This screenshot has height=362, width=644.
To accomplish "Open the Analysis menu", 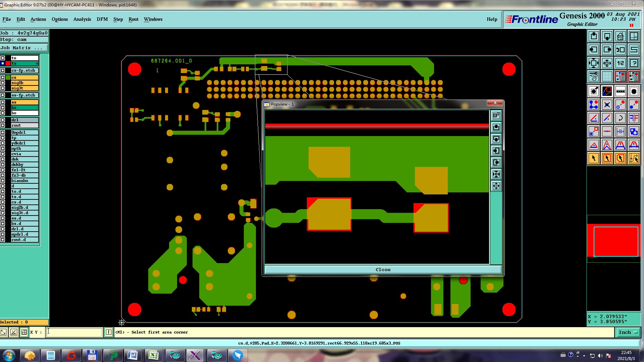I will [x=82, y=19].
